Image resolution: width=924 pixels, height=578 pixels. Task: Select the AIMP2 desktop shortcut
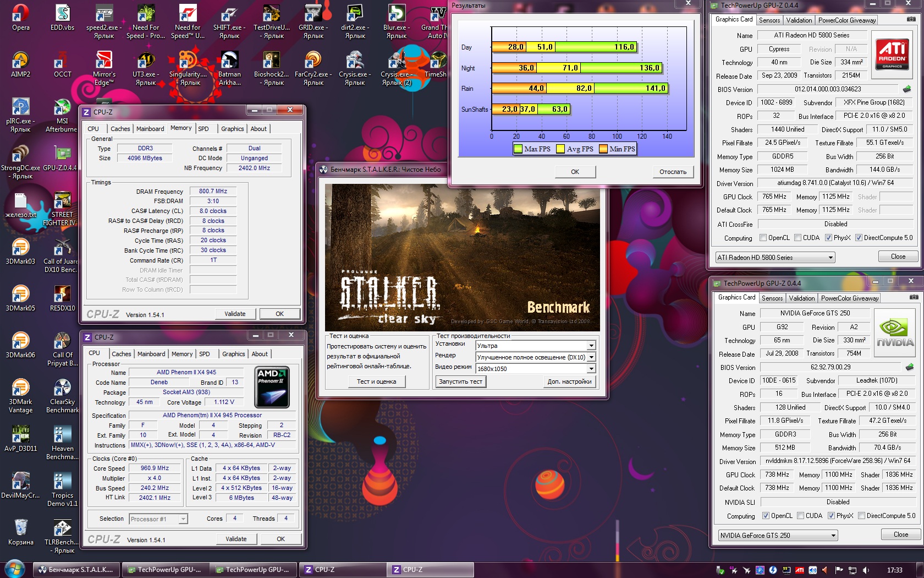point(20,64)
